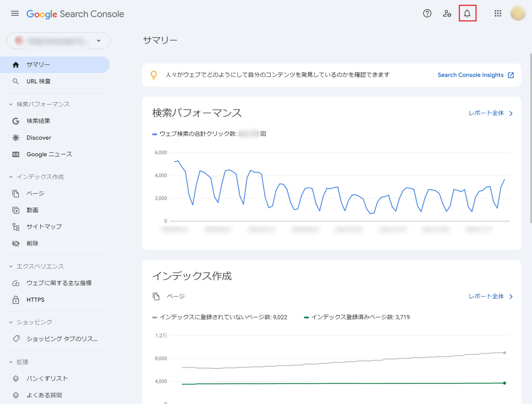Viewport: 532px width, 404px height.
Task: Open user and property settings icon
Action: point(447,13)
